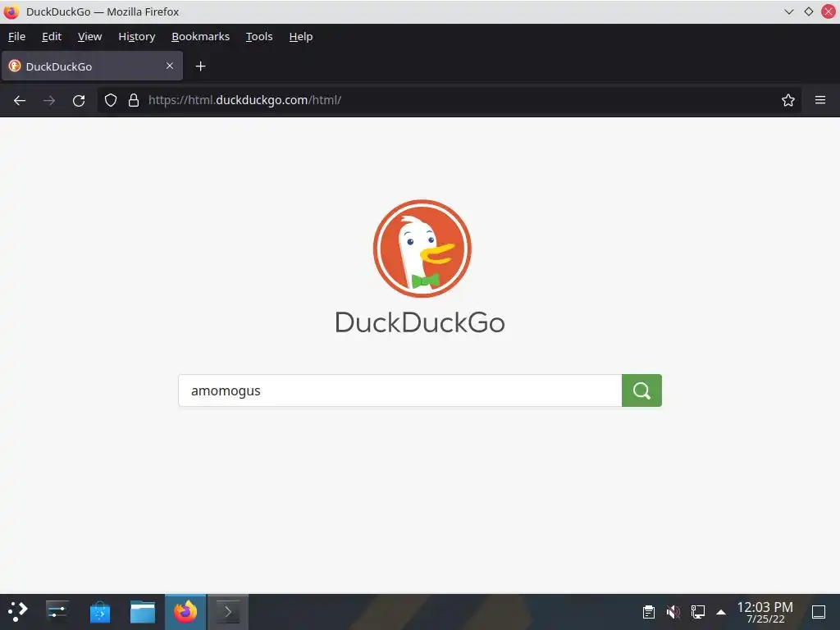Switch to Firefox in the taskbar
The height and width of the screenshot is (630, 840).
click(x=185, y=612)
